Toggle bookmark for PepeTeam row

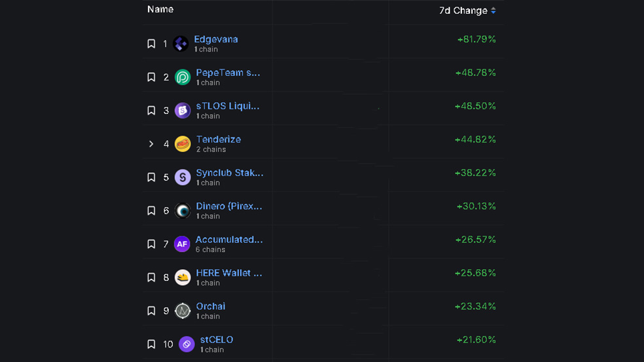[x=151, y=77]
